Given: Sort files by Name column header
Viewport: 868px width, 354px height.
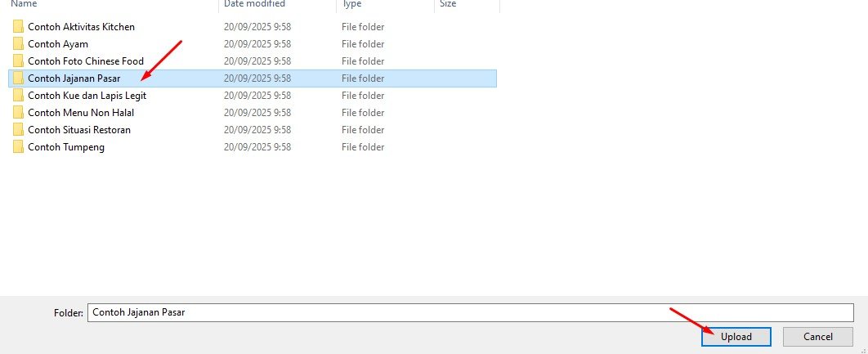Looking at the screenshot, I should pos(24,4).
